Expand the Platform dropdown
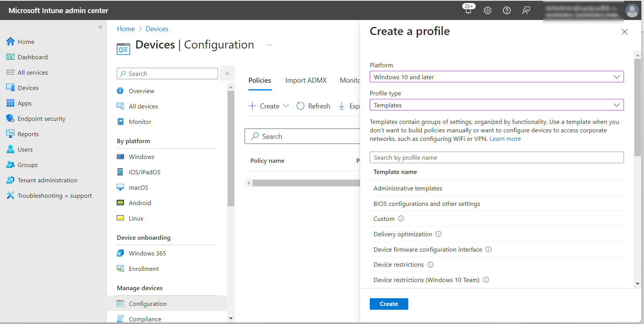This screenshot has height=324, width=644. click(x=496, y=77)
